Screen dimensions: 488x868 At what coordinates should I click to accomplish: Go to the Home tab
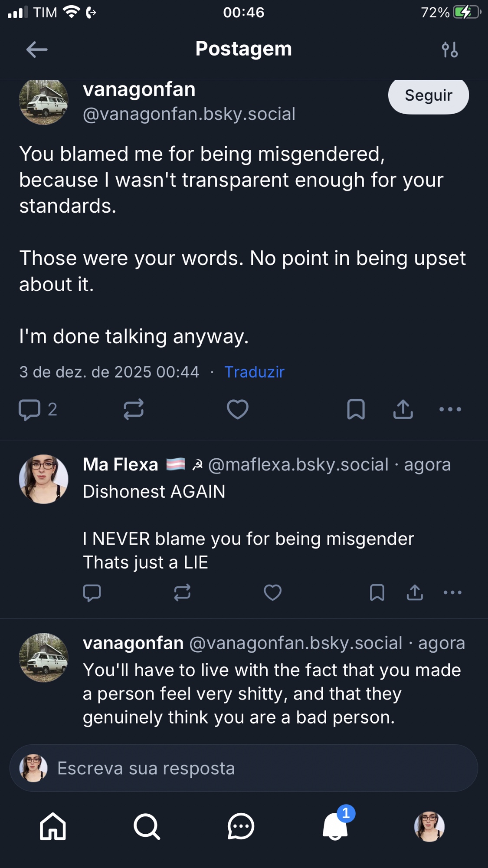[x=53, y=826]
